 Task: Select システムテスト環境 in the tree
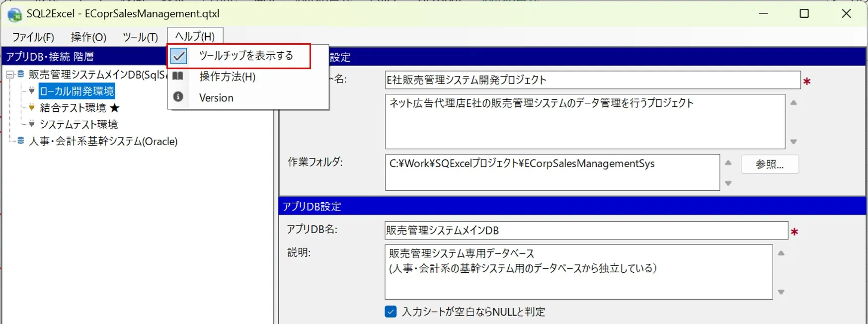click(79, 124)
